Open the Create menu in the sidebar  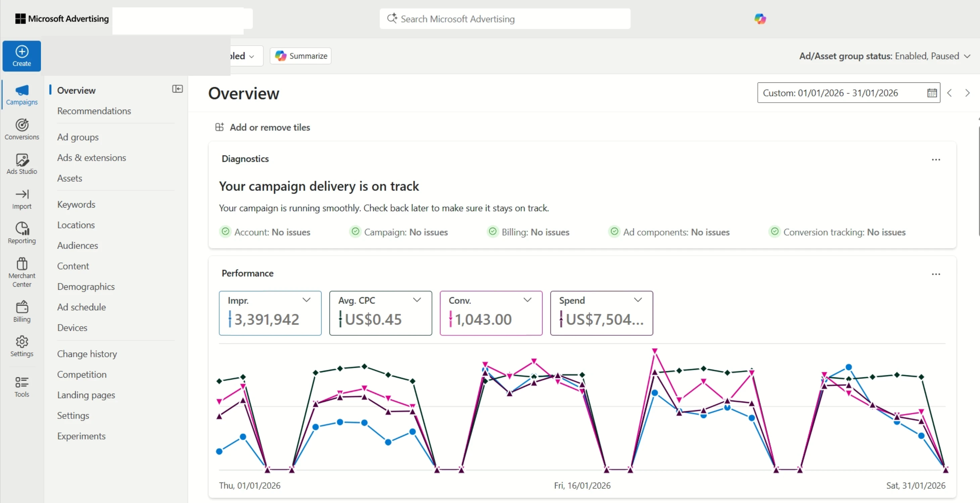(x=21, y=56)
